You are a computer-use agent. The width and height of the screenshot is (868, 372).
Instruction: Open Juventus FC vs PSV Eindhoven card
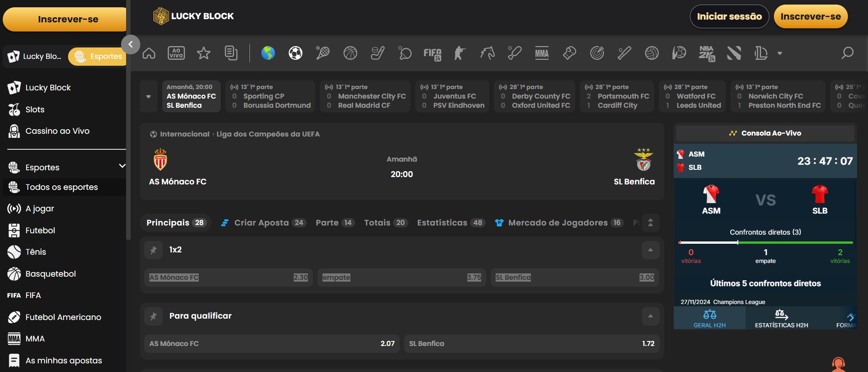point(452,96)
